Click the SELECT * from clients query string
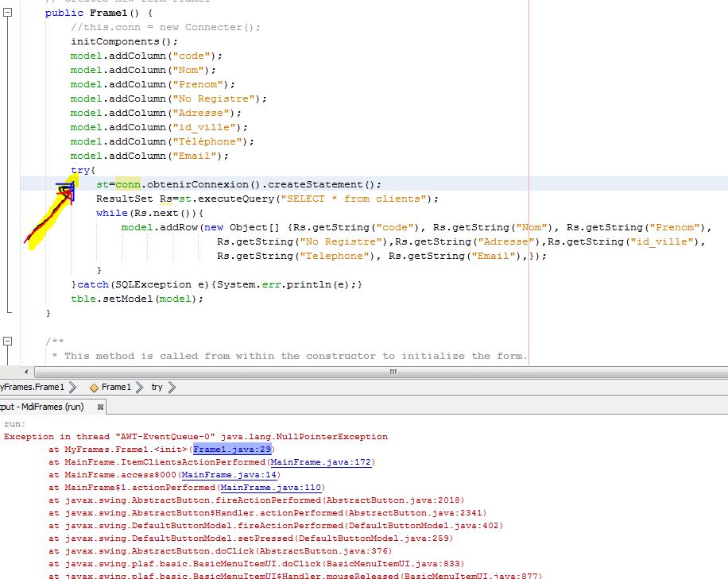728x579 pixels. [x=355, y=199]
